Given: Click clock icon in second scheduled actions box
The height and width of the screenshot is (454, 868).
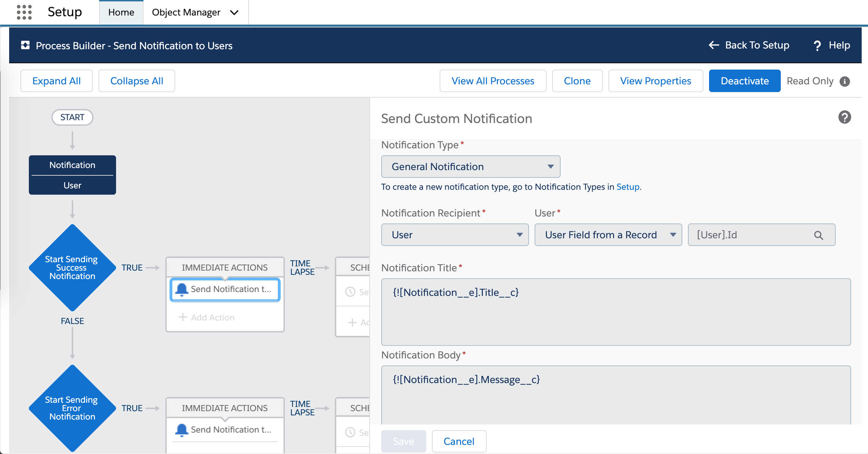Looking at the screenshot, I should (350, 432).
